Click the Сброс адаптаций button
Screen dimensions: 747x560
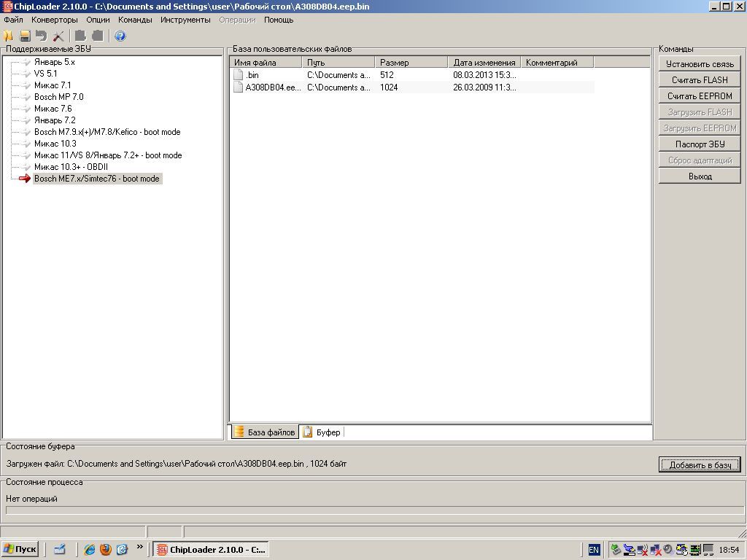(700, 160)
